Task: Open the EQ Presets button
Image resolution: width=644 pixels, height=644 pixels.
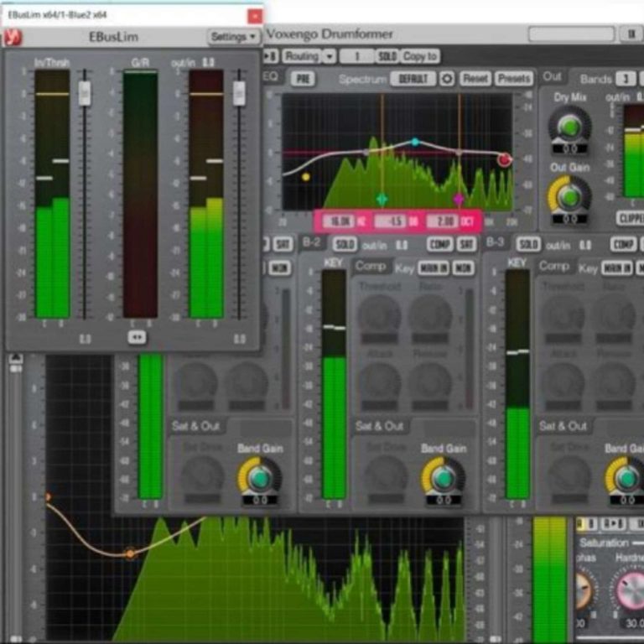Action: click(513, 79)
